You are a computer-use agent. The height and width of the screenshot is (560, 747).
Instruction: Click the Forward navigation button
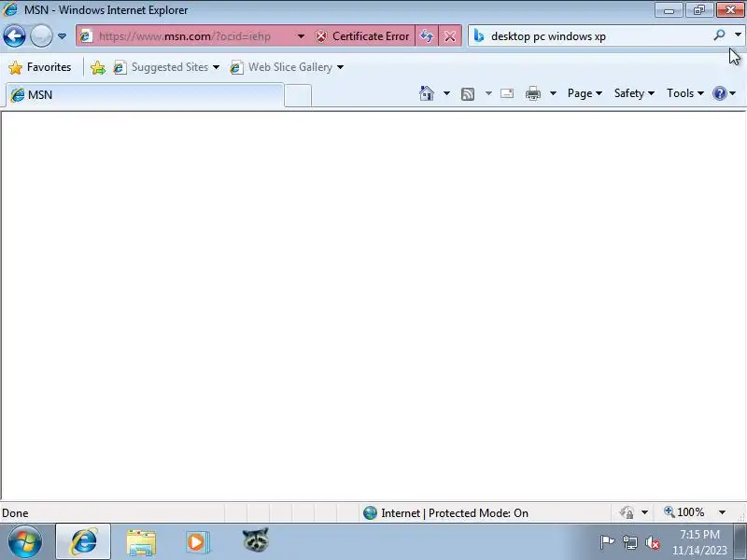click(41, 36)
